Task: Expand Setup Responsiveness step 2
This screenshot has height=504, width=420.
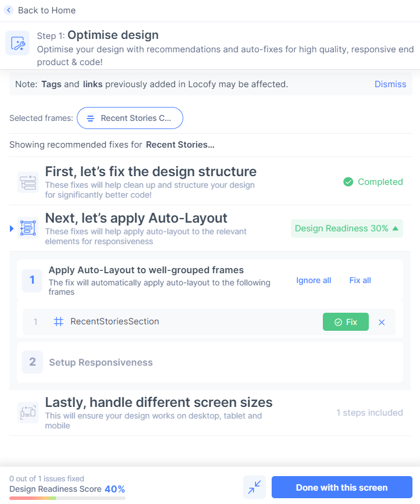Action: [x=210, y=362]
